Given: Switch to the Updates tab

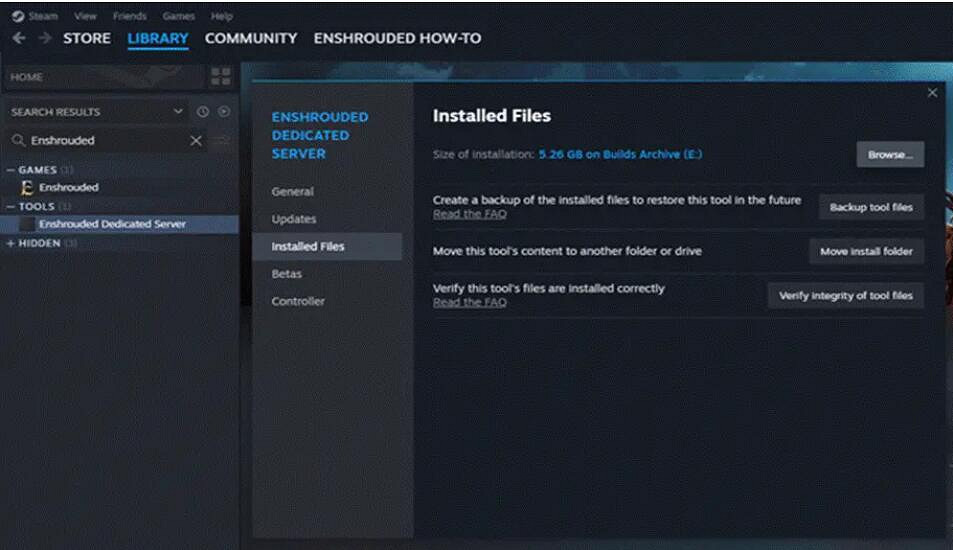Looking at the screenshot, I should pyautogui.click(x=294, y=219).
